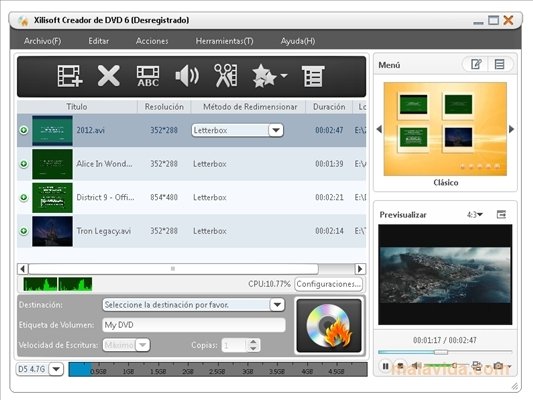Stop the preview playback
This screenshot has width=533, height=400.
(x=400, y=366)
